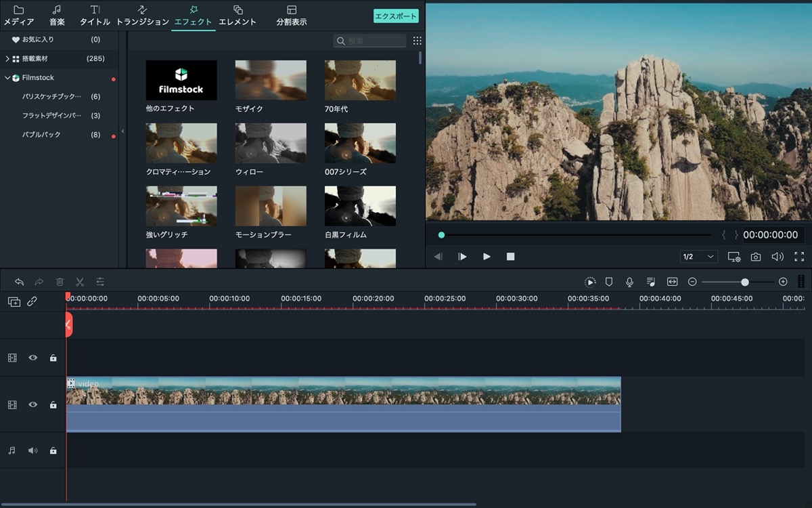Screen dimensions: 812x508
Task: Click the add track icon
Action: pos(14,302)
